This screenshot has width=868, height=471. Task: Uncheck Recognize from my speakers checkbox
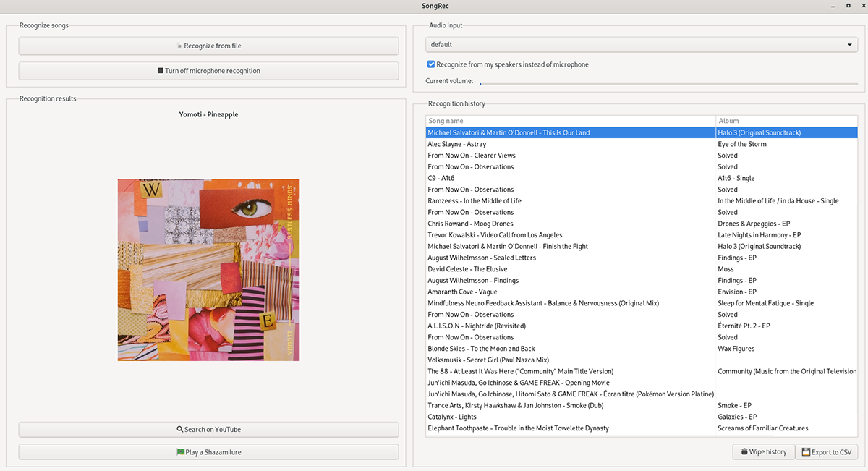431,64
